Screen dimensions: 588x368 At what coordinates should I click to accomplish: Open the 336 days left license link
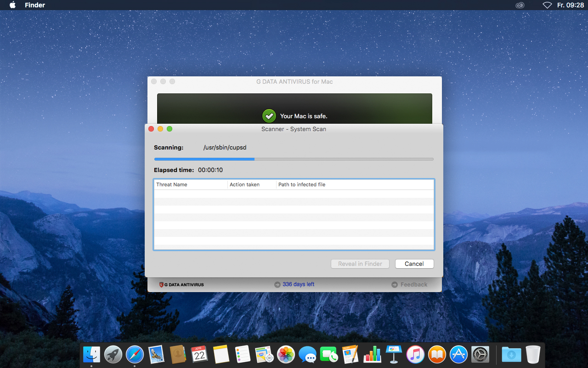pos(299,284)
